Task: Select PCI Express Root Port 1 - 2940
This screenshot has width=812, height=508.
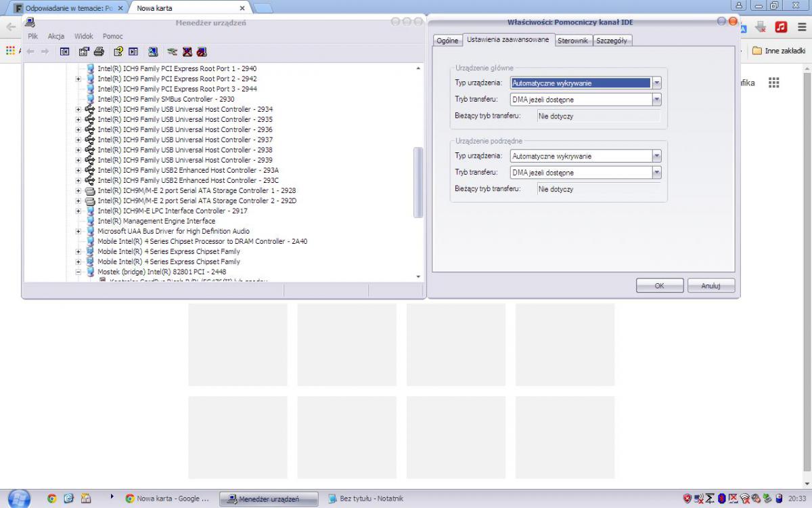Action: (x=177, y=68)
